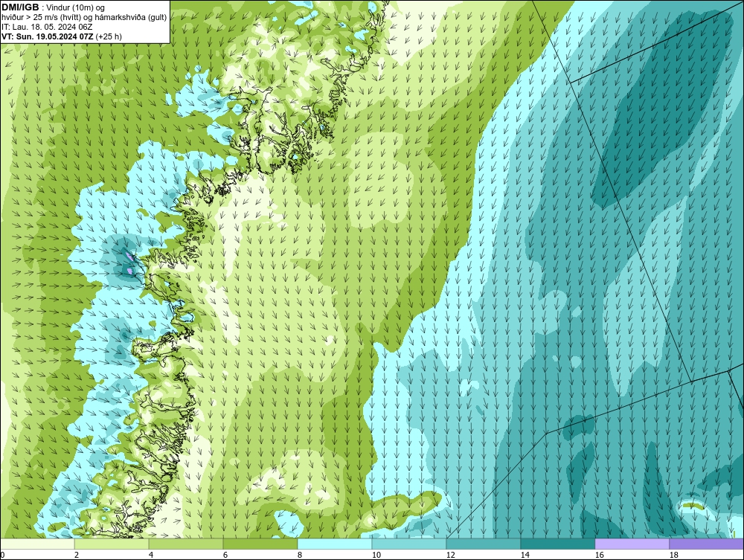Image resolution: width=744 pixels, height=560 pixels.
Task: Click the 12-14 m/s teal legend swatch
Action: coord(483,544)
